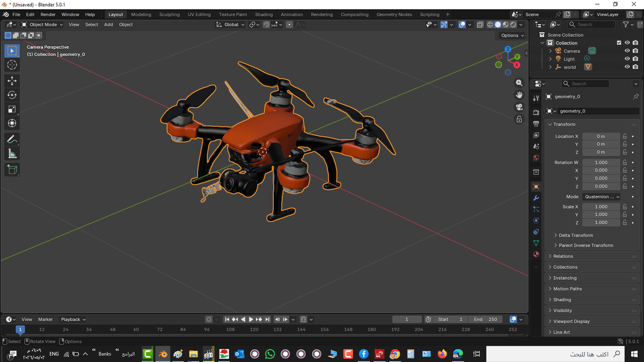The image size is (644, 362).
Task: Click the red X axis gizmo ball
Action: 517,65
